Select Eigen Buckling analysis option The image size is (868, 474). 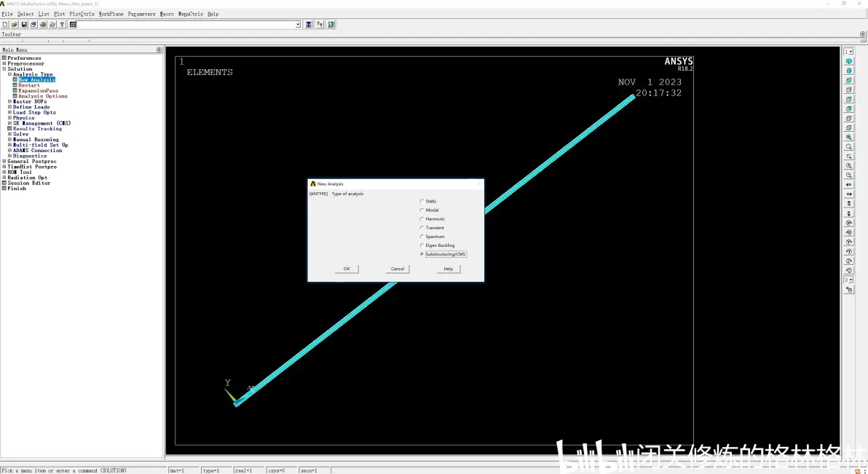[x=422, y=245]
